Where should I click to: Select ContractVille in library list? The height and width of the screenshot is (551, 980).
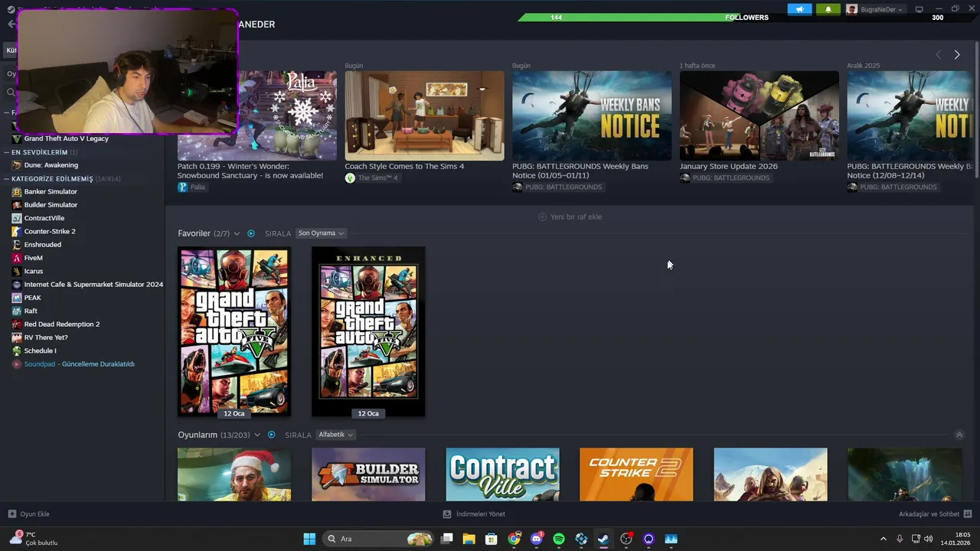44,218
